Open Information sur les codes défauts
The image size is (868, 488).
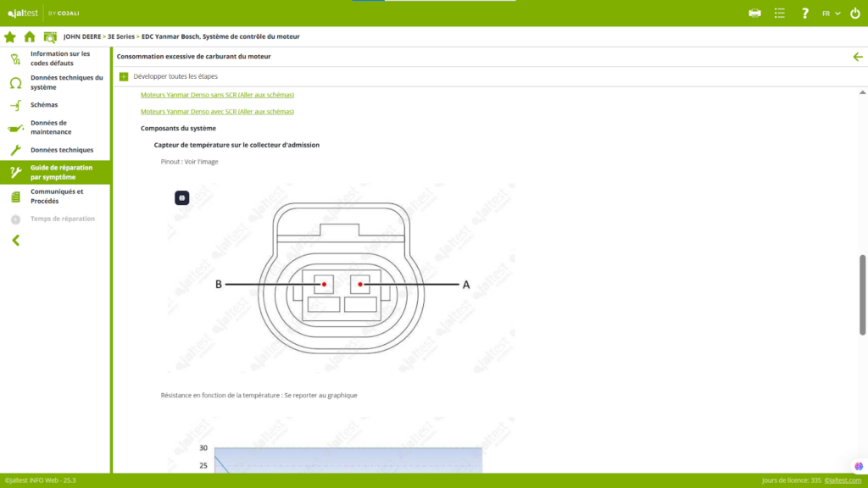click(x=58, y=58)
